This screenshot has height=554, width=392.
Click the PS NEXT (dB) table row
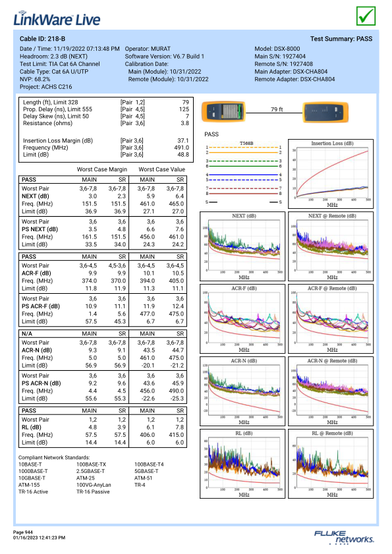coord(103,229)
